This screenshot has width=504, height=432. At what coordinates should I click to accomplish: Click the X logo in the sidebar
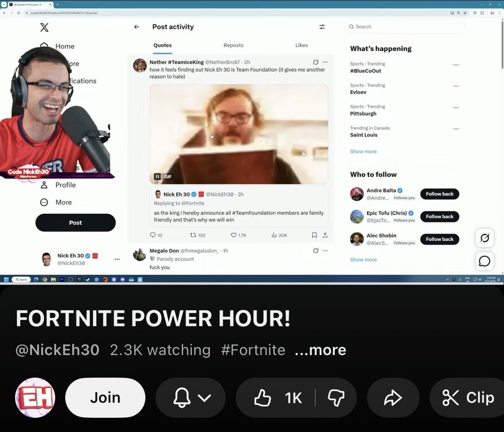click(x=44, y=28)
